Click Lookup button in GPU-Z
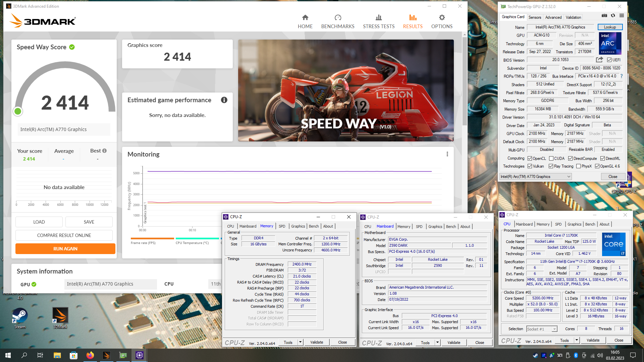Image resolution: width=644 pixels, height=362 pixels. point(610,27)
